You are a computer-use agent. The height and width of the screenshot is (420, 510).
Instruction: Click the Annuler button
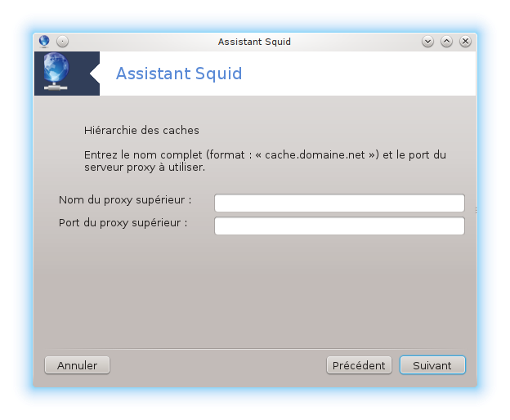(x=77, y=365)
